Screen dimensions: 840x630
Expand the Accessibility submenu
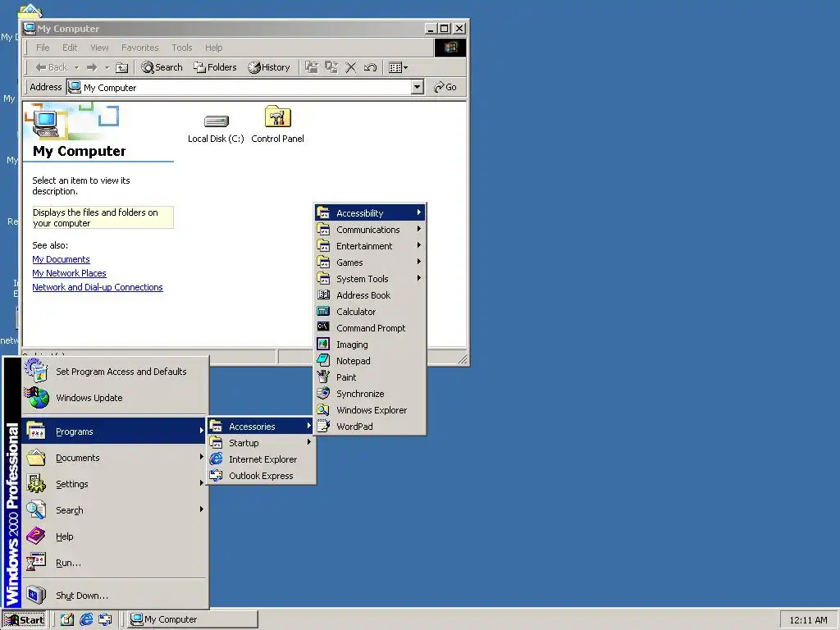click(370, 212)
